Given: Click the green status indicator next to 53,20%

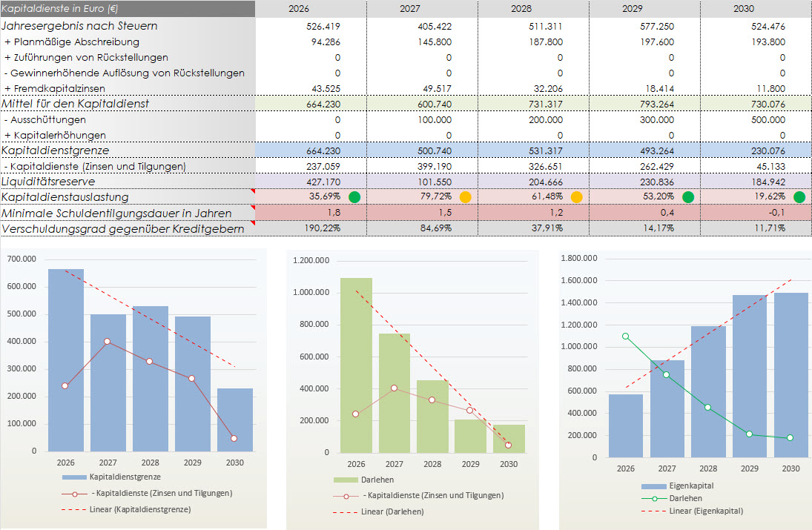Looking at the screenshot, I should 687,197.
